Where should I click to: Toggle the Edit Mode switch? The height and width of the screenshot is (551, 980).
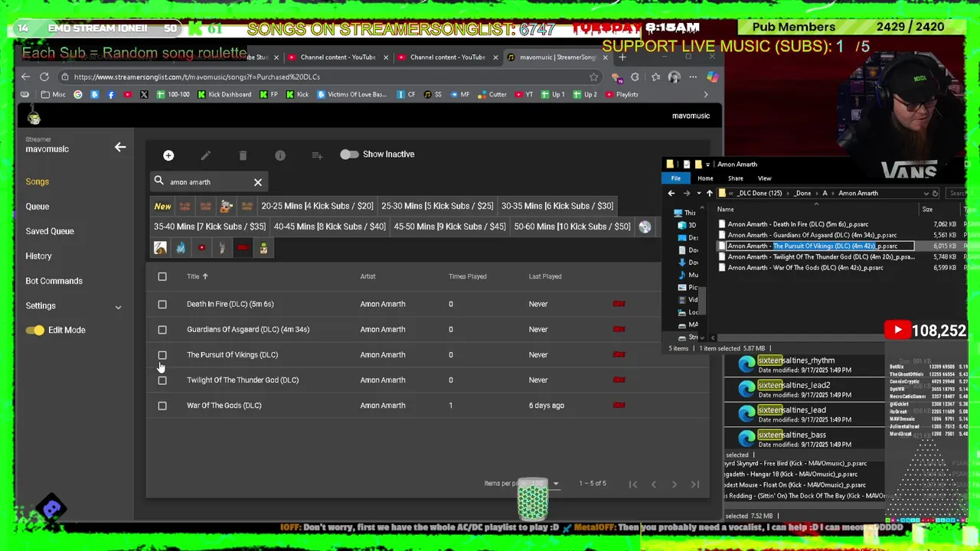click(x=34, y=330)
